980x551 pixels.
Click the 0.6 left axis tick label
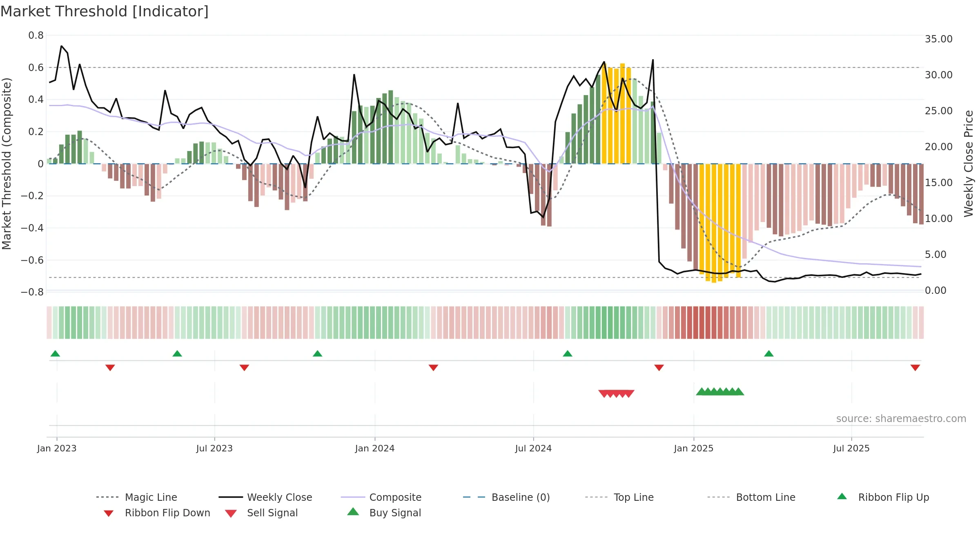(x=36, y=67)
